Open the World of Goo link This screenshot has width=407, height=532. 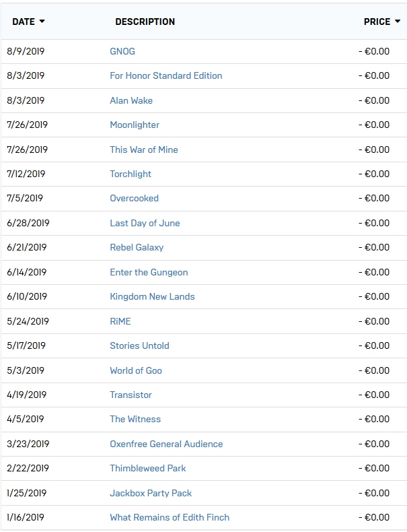pyautogui.click(x=135, y=370)
